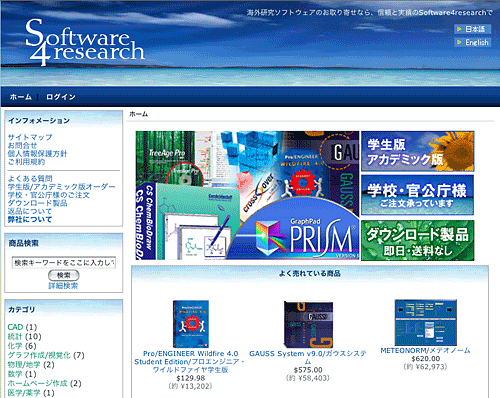Click the Pro/ENGINEER Wildfire product box image

click(191, 324)
